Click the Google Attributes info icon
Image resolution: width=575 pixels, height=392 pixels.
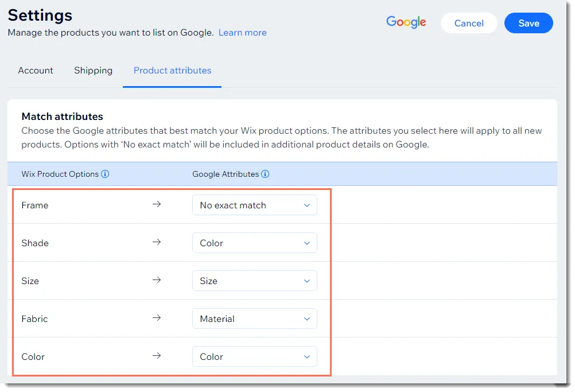click(265, 174)
